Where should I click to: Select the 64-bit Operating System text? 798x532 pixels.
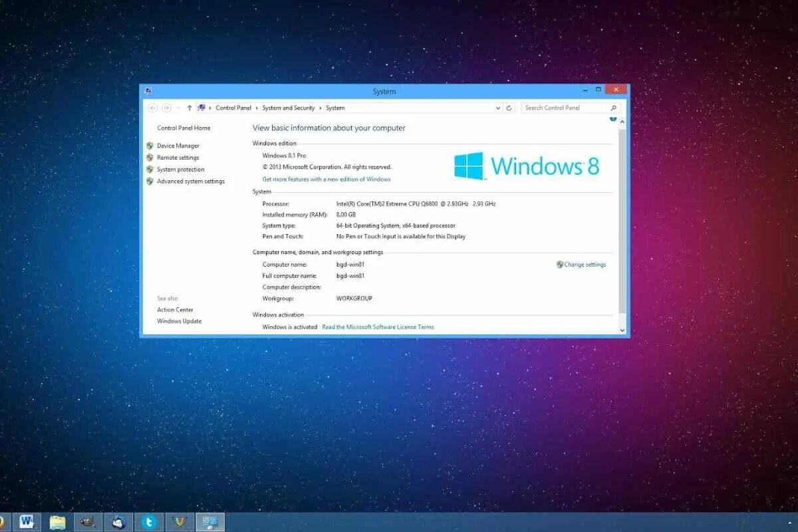[x=396, y=225]
